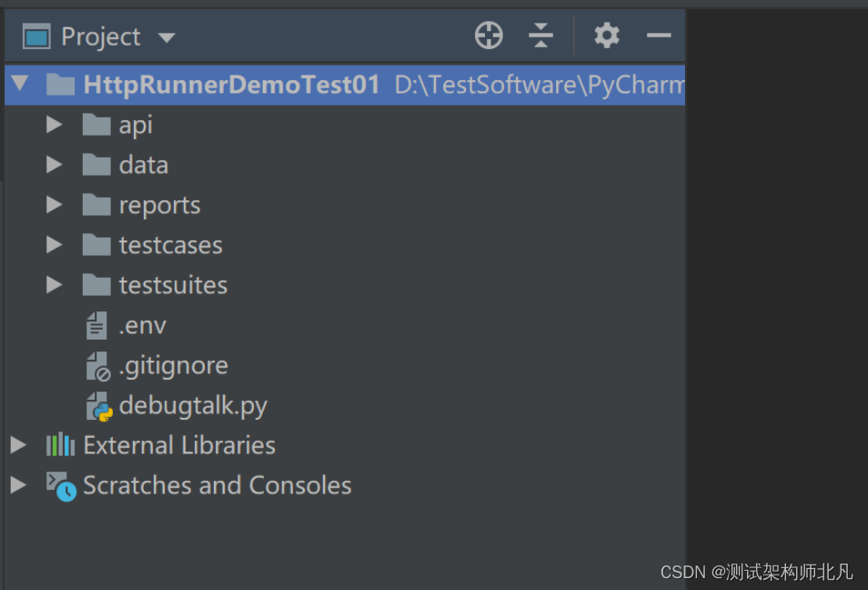Select the testsuites folder

pyautogui.click(x=173, y=285)
